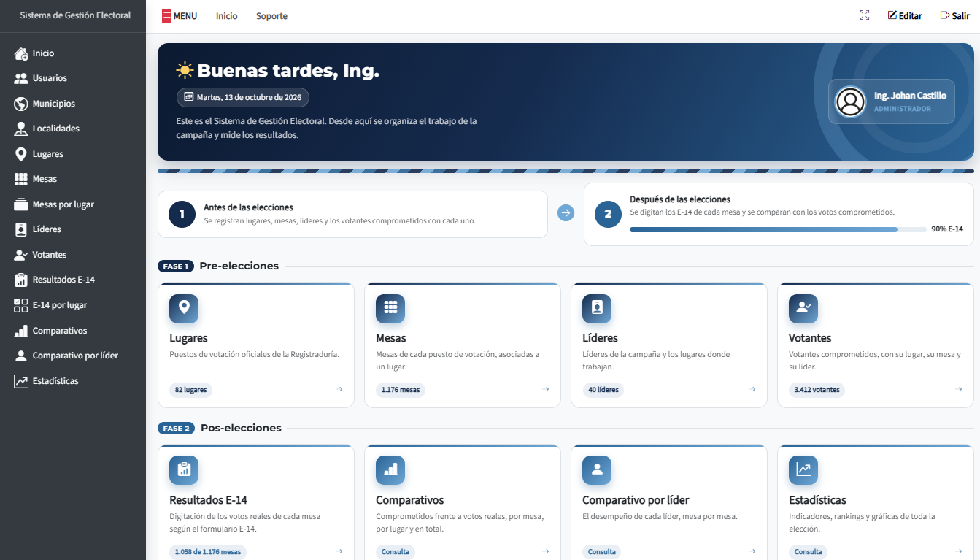Image resolution: width=980 pixels, height=560 pixels.
Task: Click Sistema de Gestión Electoral sidebar title
Action: 75,15
